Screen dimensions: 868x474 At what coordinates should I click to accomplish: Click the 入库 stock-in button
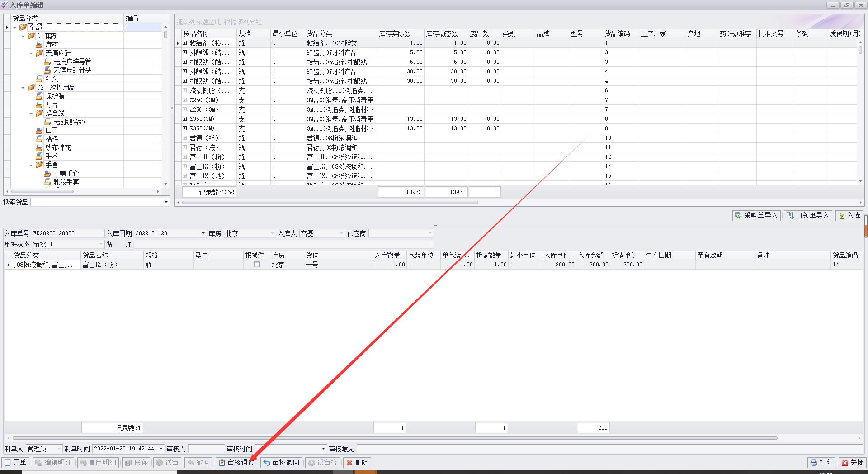pyautogui.click(x=849, y=215)
